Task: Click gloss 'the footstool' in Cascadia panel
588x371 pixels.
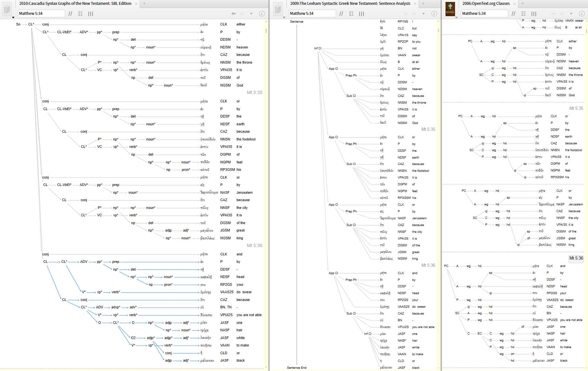Action: point(246,139)
